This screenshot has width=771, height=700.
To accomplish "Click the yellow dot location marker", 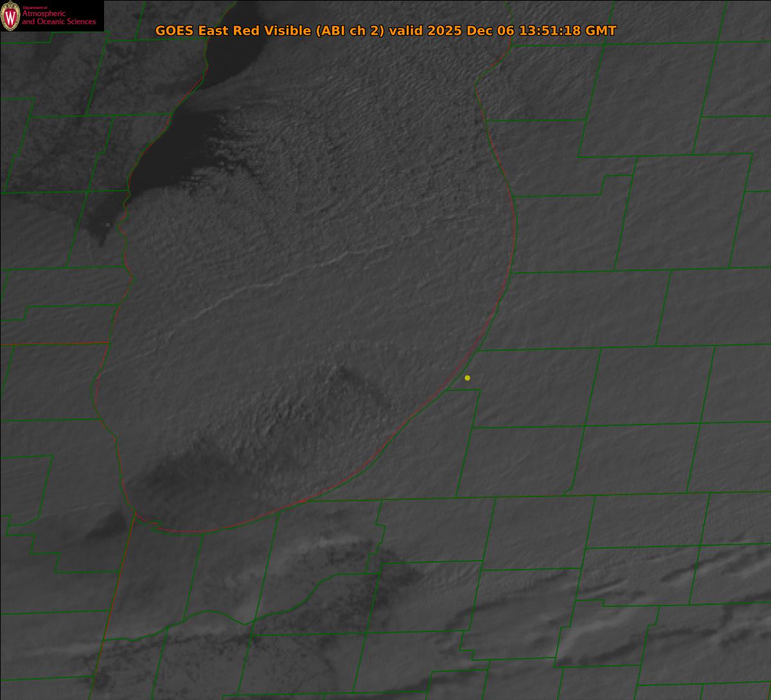I will click(467, 378).
